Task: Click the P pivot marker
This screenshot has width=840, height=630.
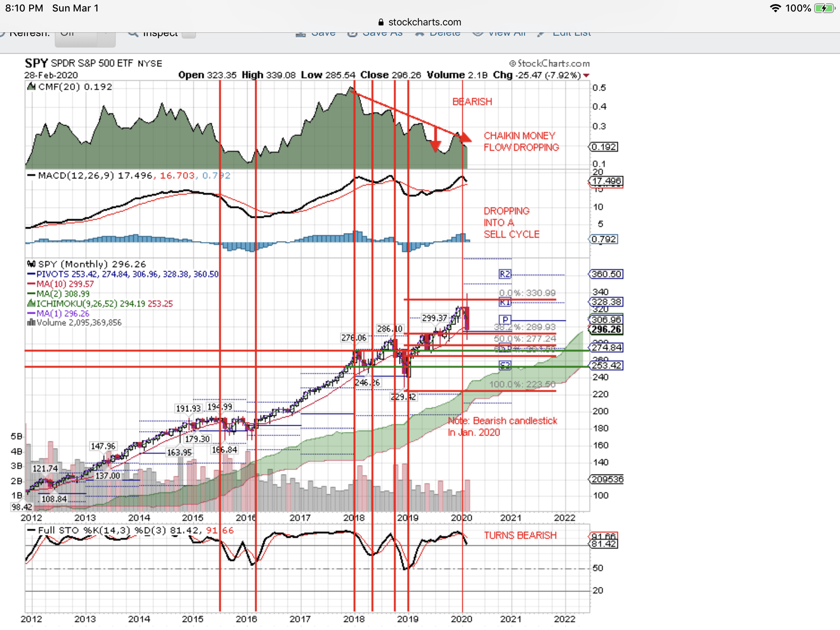Action: pyautogui.click(x=505, y=320)
